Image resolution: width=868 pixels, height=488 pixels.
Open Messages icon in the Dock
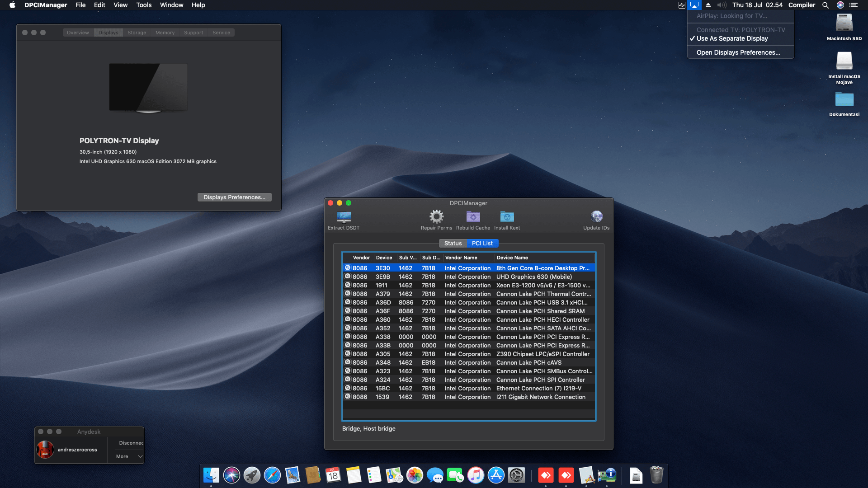click(435, 475)
